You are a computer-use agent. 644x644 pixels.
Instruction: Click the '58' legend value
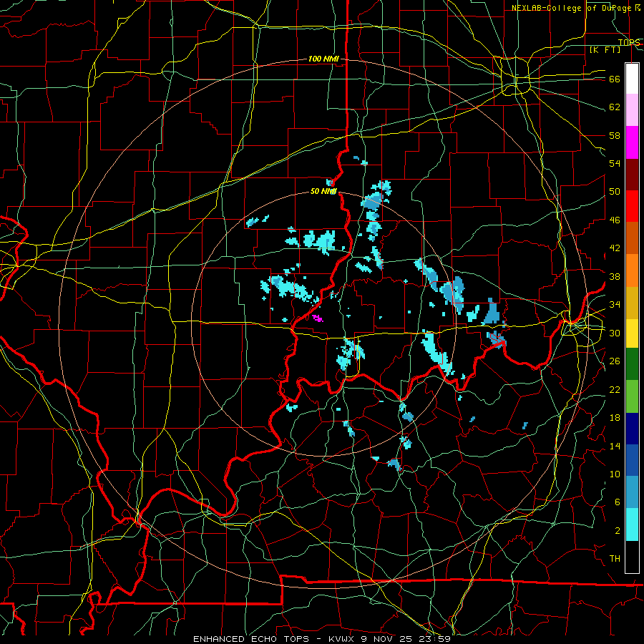tap(615, 135)
